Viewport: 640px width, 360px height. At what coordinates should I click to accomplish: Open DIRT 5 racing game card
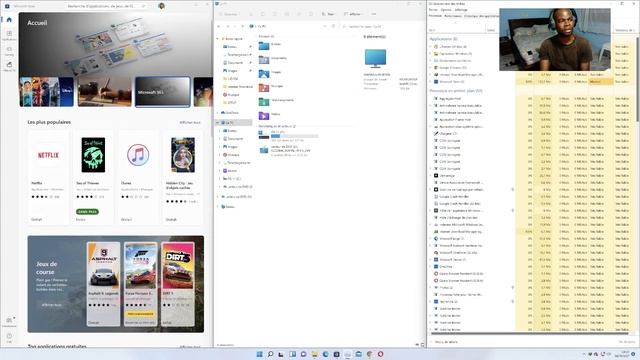point(178,284)
